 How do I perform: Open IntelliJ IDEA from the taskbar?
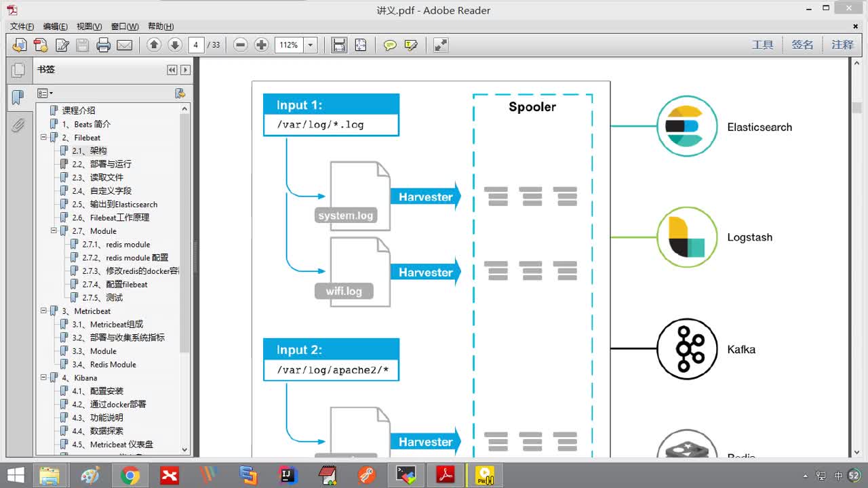click(x=288, y=476)
